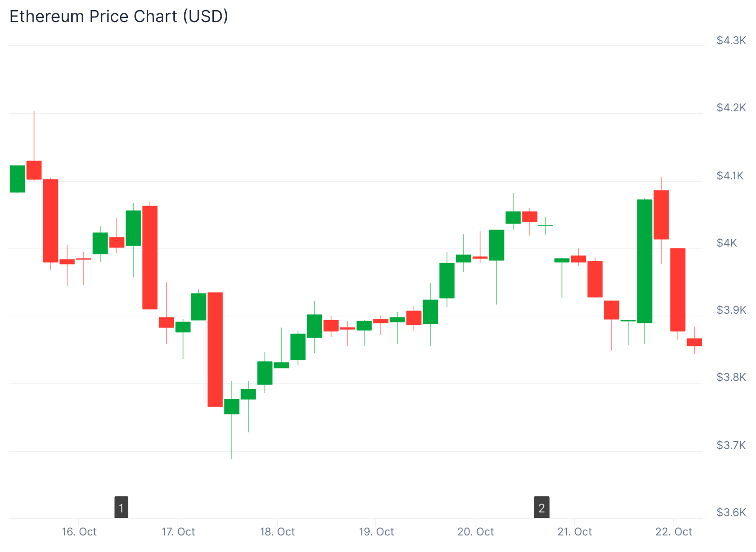Click the Ethereum Price Chart (USD) title
Screen dimensions: 756x552
[119, 17]
